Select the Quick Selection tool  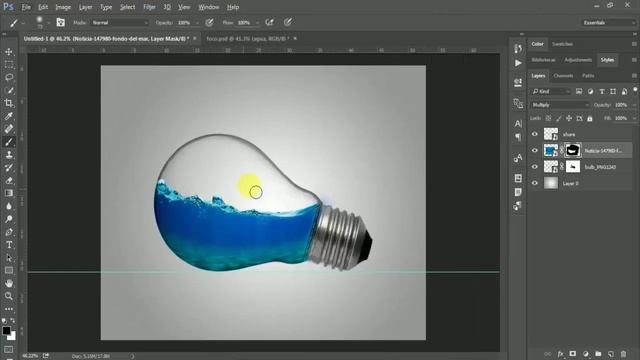point(9,90)
